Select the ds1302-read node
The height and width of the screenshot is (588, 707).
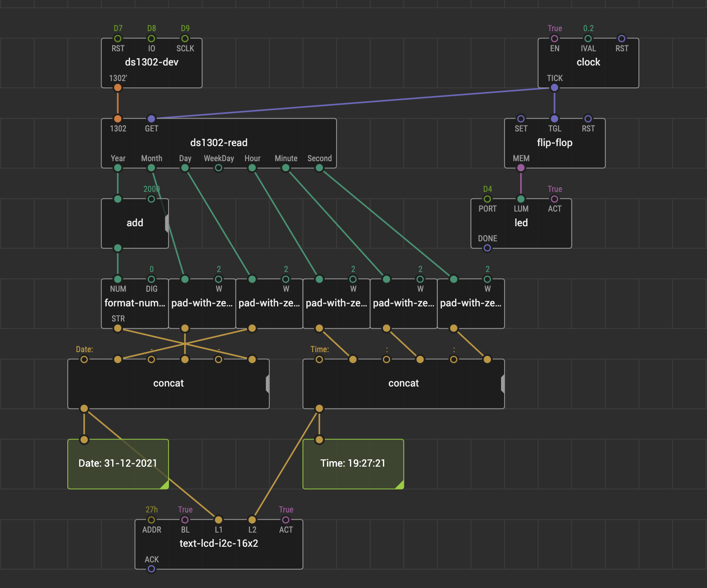[219, 143]
